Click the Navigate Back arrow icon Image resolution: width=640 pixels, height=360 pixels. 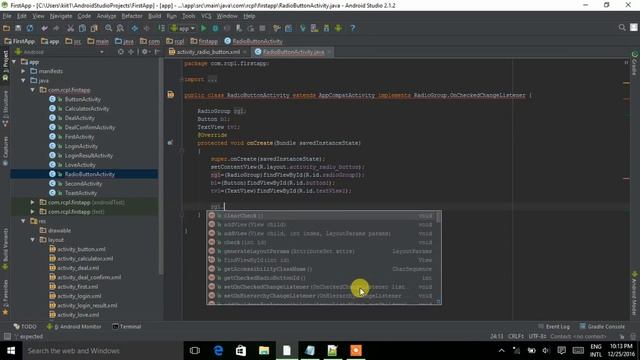pos(134,28)
